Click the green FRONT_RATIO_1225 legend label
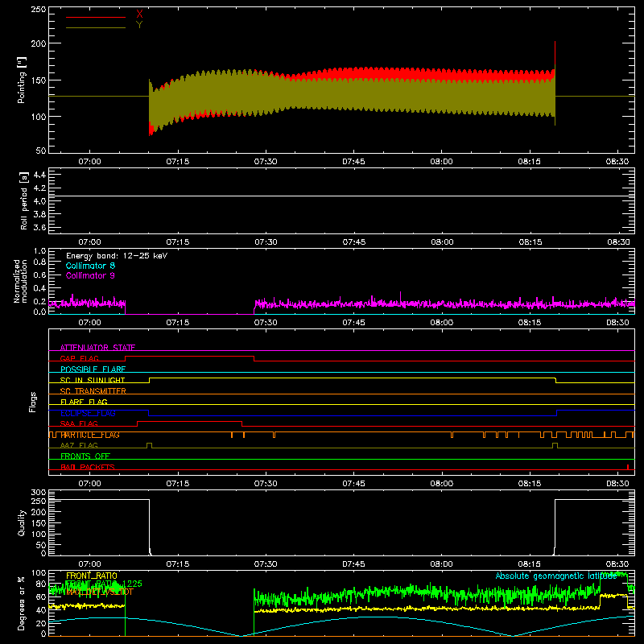The height and width of the screenshot is (644, 644). (104, 584)
